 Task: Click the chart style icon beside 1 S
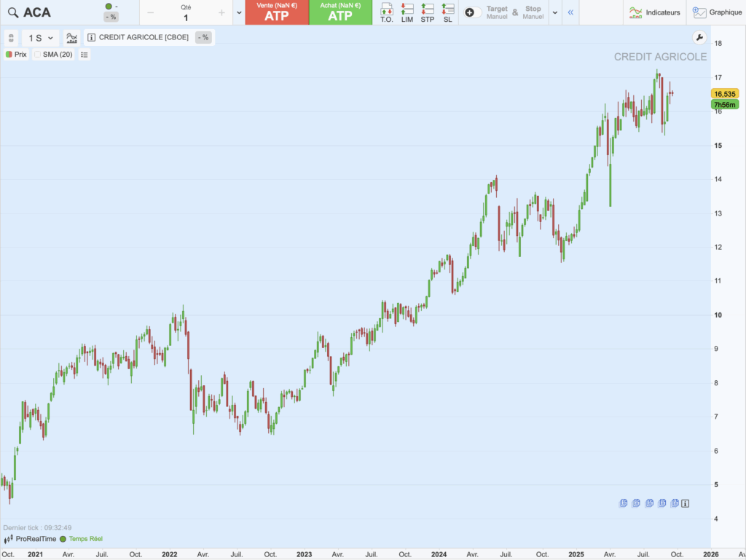pos(71,38)
